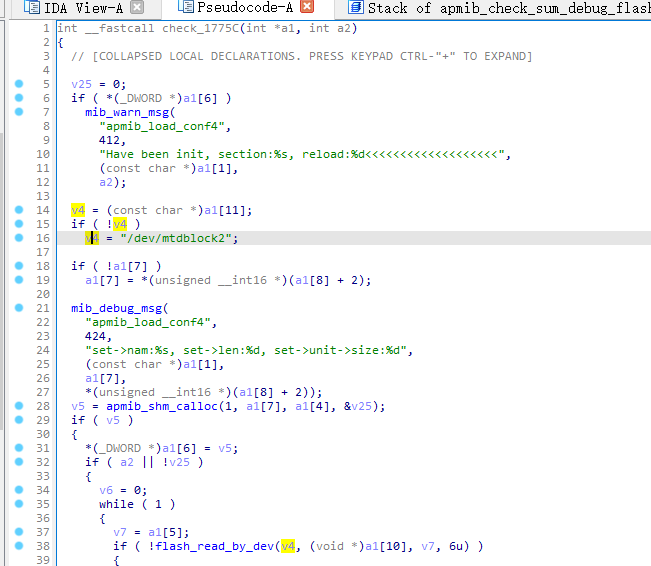The width and height of the screenshot is (651, 566).
Task: Toggle breakpoint dot on line 29
Action: point(19,419)
